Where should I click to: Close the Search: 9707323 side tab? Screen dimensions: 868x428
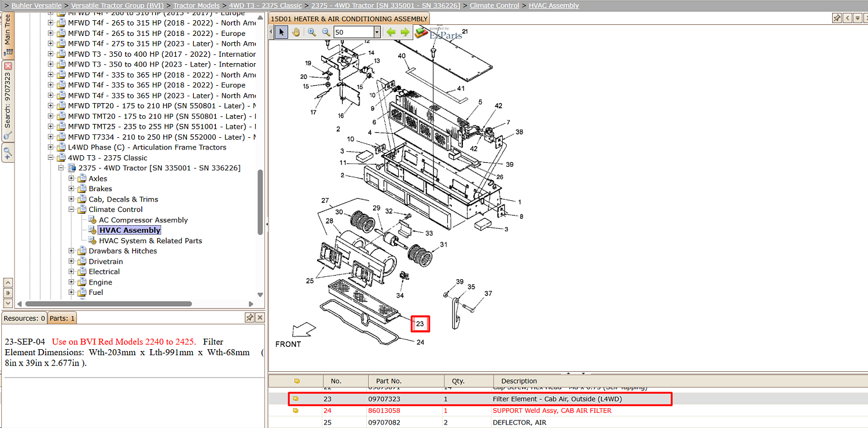coord(8,66)
